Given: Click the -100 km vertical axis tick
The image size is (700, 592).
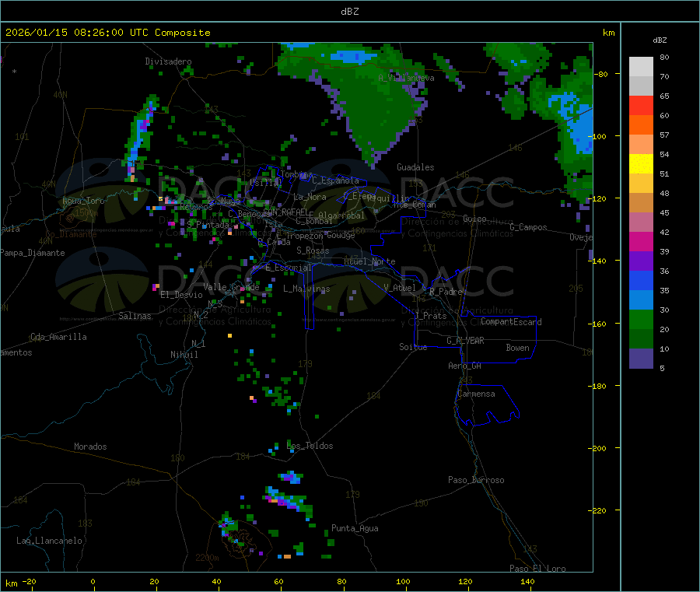Looking at the screenshot, I should coord(598,137).
